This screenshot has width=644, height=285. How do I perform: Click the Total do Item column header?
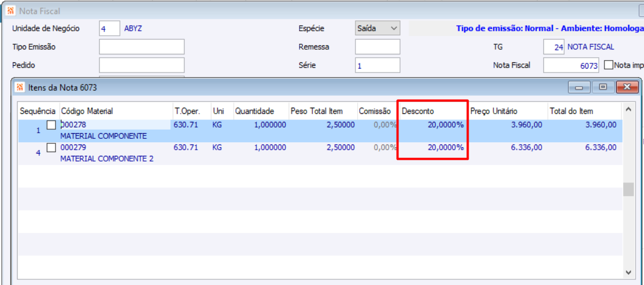(584, 111)
